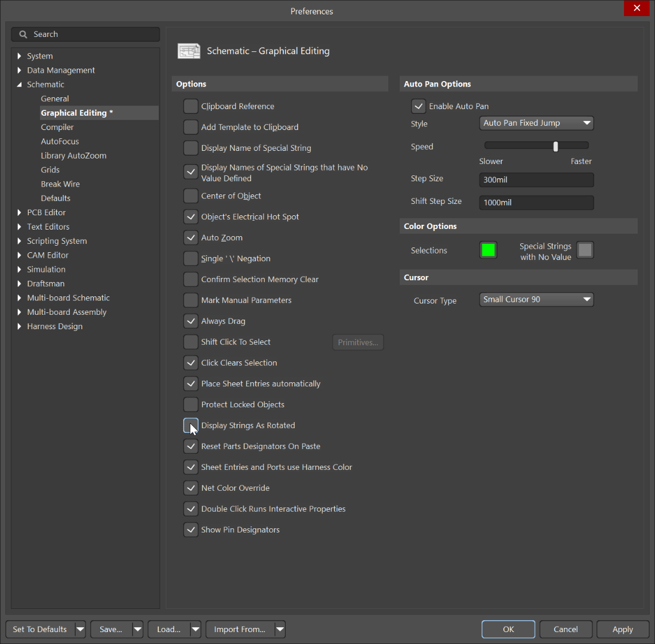655x644 pixels.
Task: Collapse the Schematic tree section
Action: tap(20, 84)
